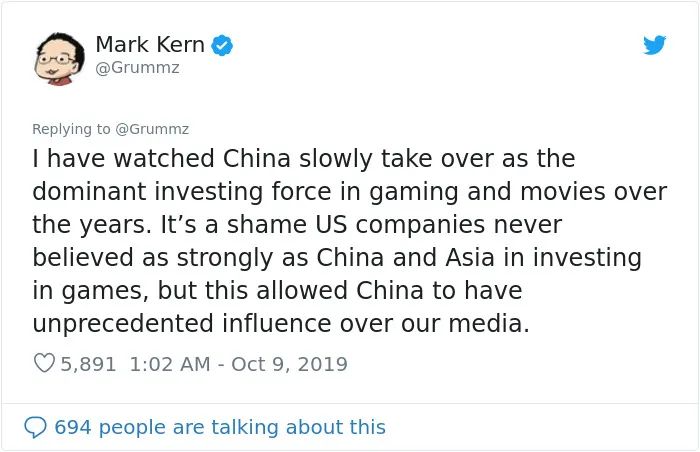This screenshot has width=700, height=452.
Task: Open @Grummz mention in reply line
Action: pos(152,129)
